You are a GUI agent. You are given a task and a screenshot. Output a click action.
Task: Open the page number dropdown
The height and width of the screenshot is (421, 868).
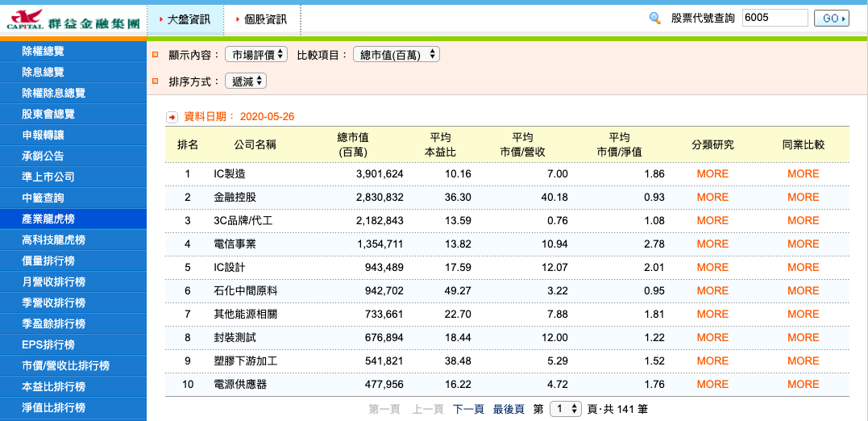tap(566, 410)
